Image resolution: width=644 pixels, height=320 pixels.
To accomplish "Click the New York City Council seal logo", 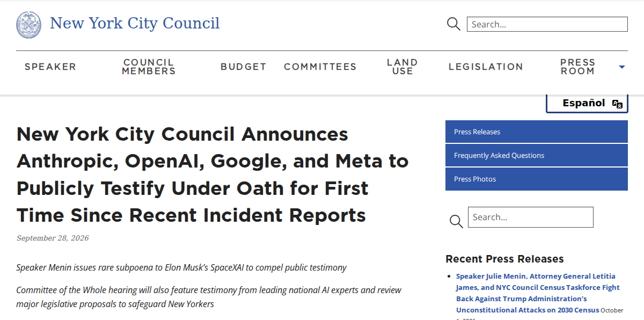I will [x=29, y=25].
